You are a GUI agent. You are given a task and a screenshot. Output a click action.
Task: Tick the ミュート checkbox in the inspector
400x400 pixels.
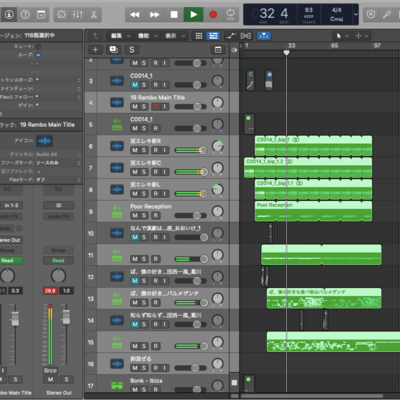38,46
